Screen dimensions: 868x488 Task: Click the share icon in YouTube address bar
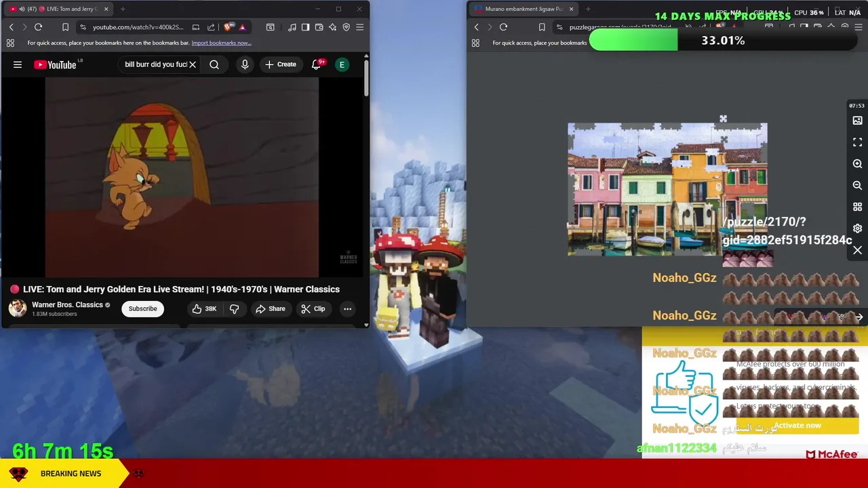(211, 27)
